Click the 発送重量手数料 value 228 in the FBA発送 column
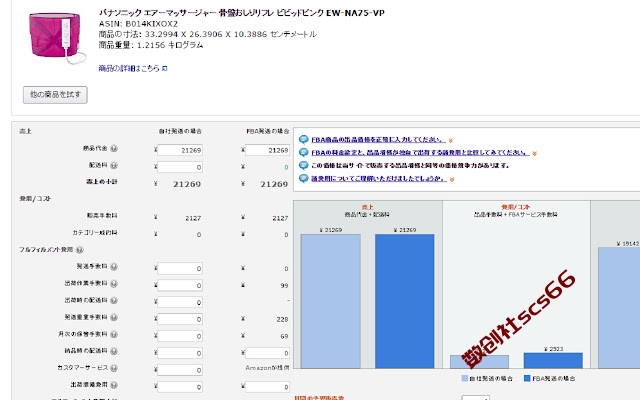Viewport: 640px width, 400px height. (282, 319)
